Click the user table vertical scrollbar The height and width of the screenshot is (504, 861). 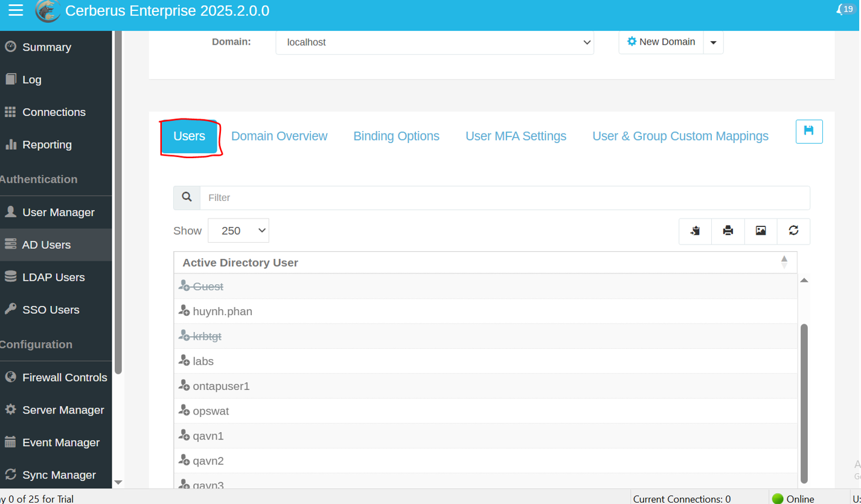804,403
